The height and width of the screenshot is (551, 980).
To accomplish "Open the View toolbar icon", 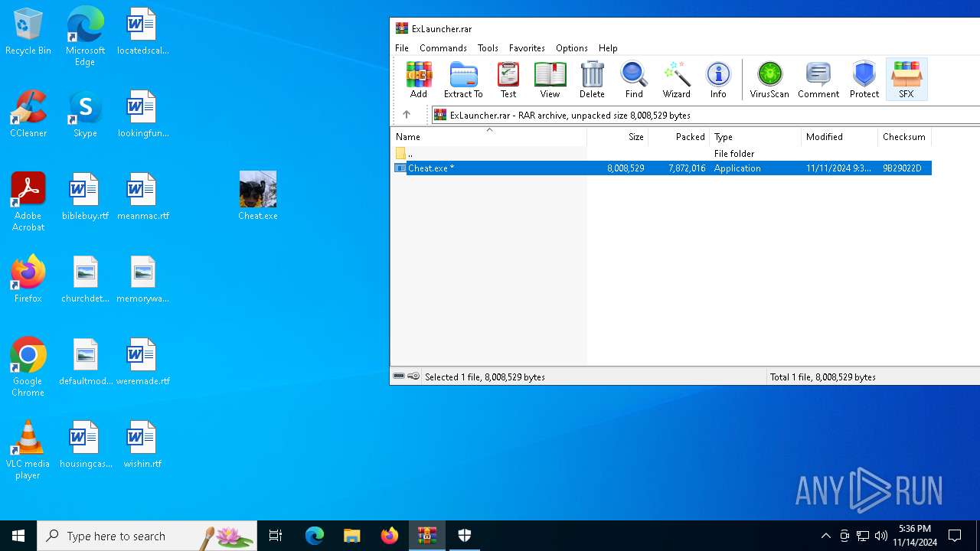I will (550, 80).
